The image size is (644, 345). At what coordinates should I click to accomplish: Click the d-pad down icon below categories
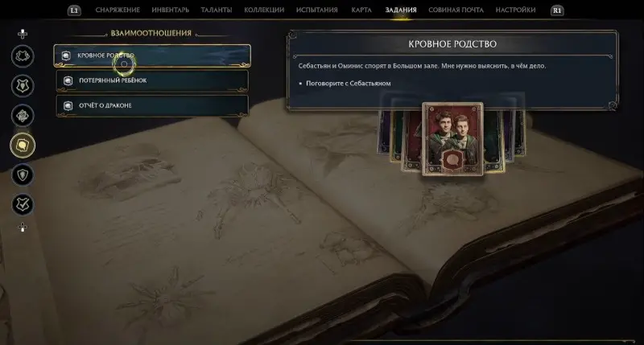23,228
